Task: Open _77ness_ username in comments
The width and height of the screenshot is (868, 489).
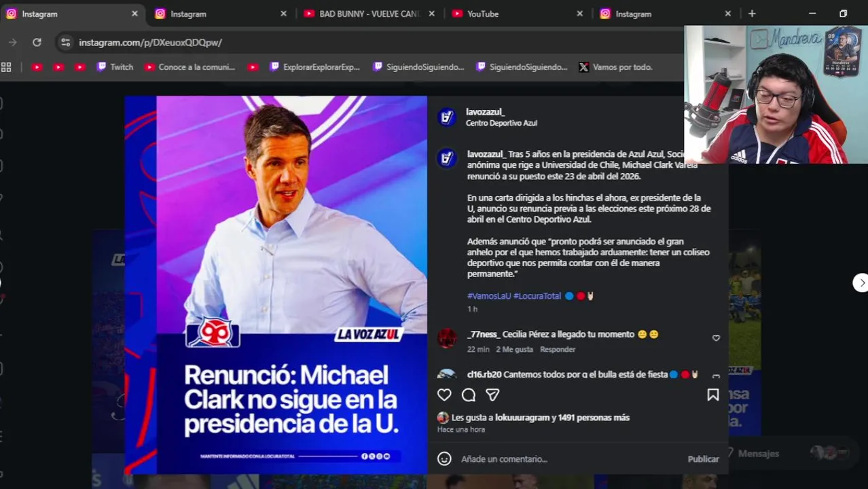Action: pyautogui.click(x=484, y=334)
